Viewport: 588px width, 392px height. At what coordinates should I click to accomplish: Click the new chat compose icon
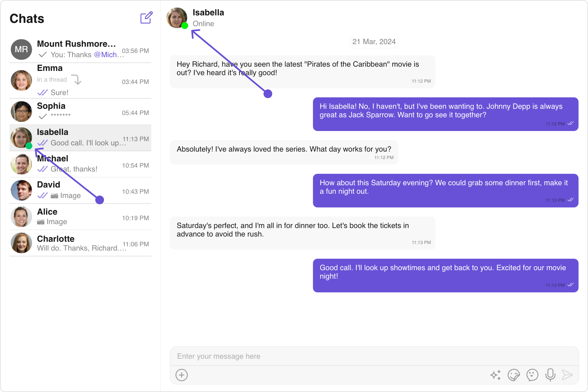point(146,17)
